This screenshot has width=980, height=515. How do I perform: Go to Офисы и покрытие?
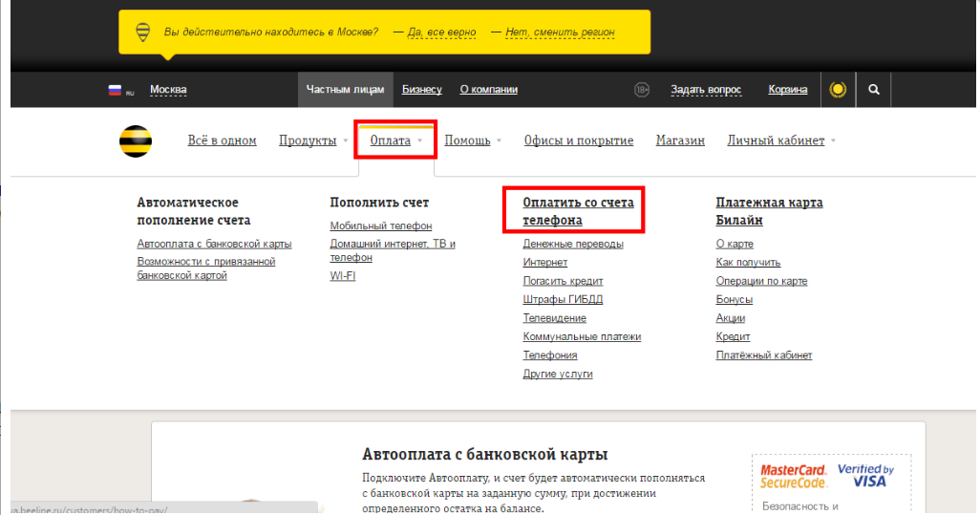tap(579, 140)
